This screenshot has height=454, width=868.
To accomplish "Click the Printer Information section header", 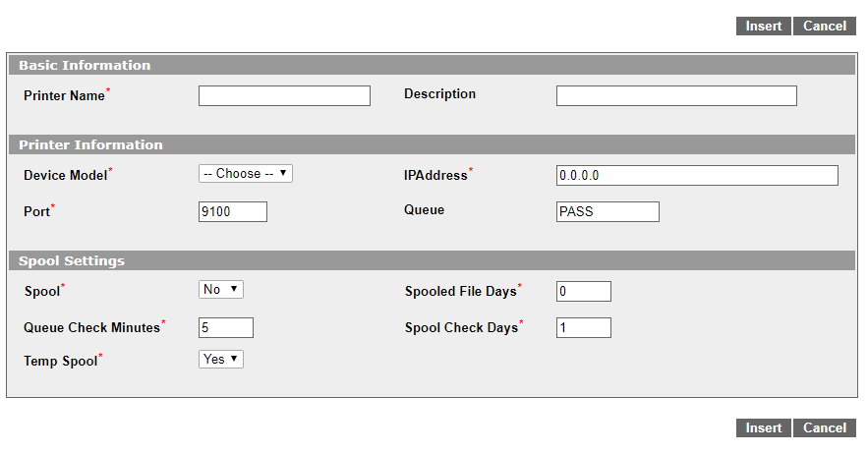I will (x=432, y=144).
